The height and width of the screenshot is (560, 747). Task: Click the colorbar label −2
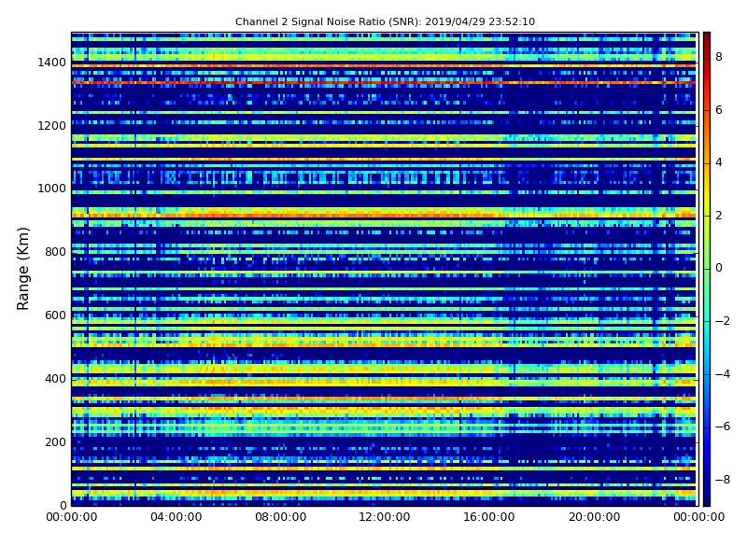click(x=723, y=321)
